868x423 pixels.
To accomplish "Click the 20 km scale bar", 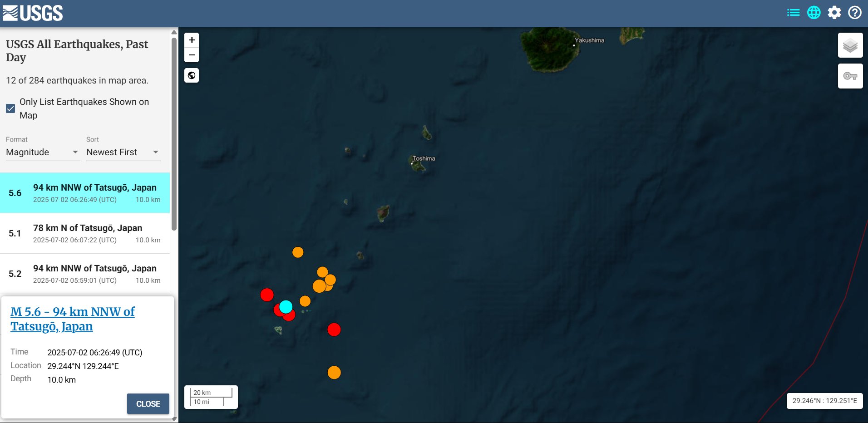I will 211,393.
